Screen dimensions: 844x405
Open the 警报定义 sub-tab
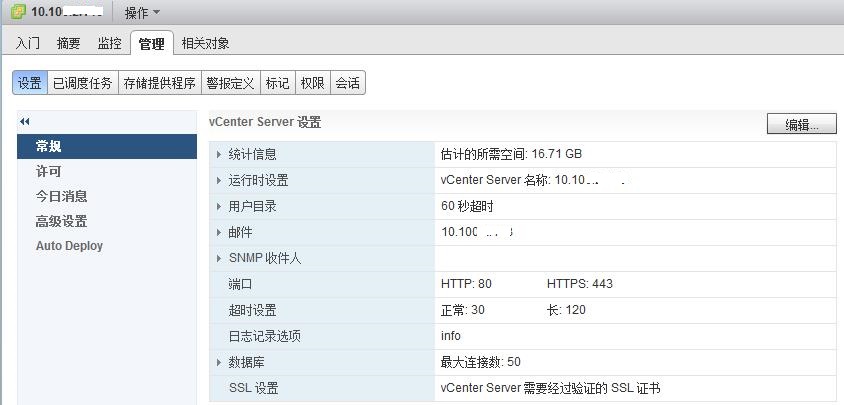pos(231,83)
